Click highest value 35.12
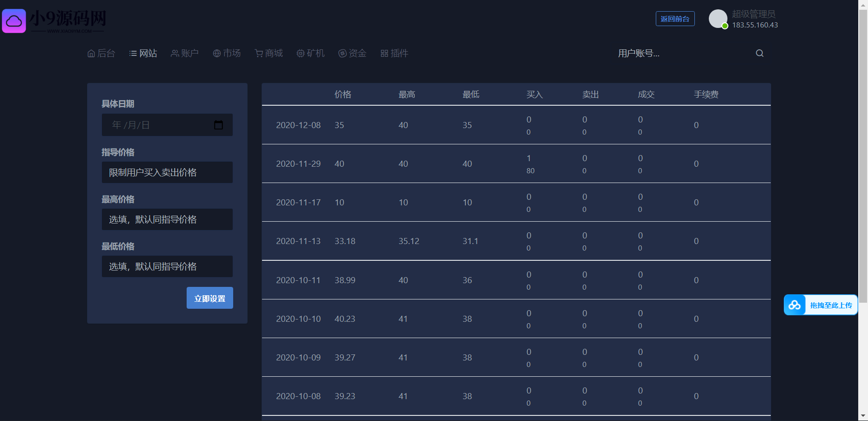 pyautogui.click(x=409, y=241)
